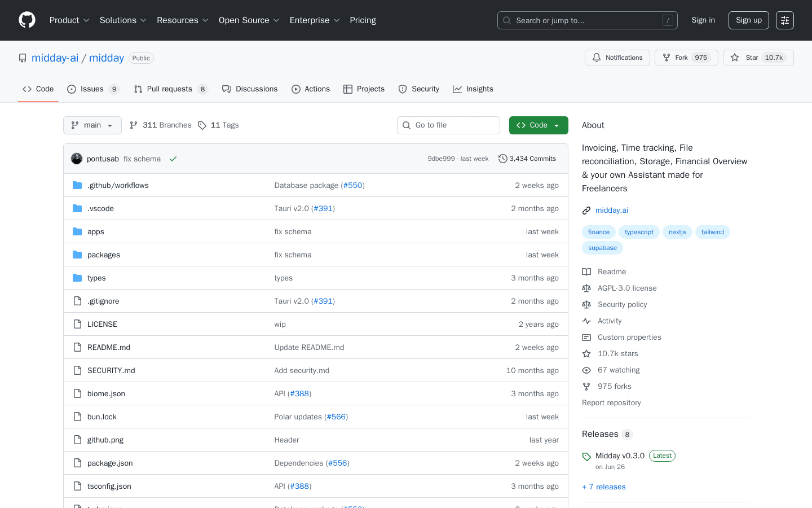Open the SECURITY.md file
The image size is (812, 508).
pyautogui.click(x=111, y=370)
